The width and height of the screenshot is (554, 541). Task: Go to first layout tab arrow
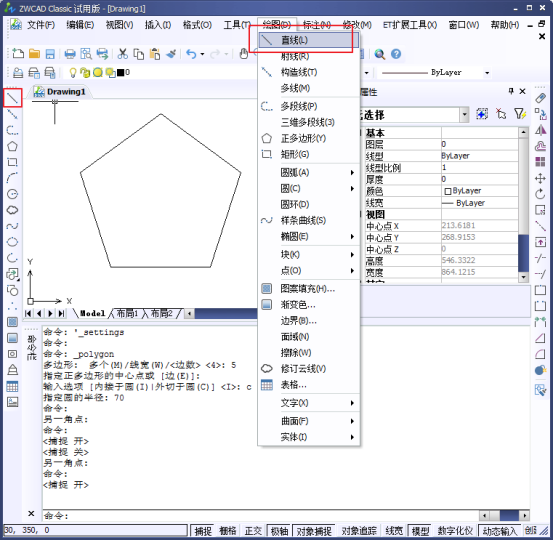point(28,313)
